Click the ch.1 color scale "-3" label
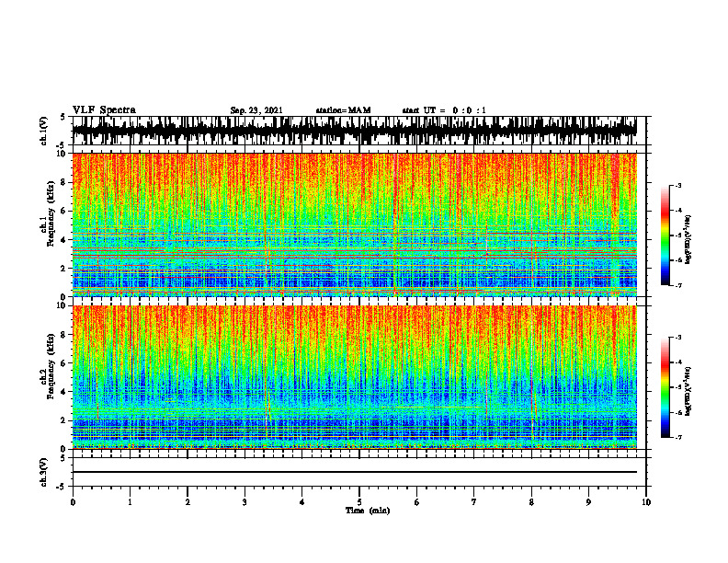 [x=678, y=185]
